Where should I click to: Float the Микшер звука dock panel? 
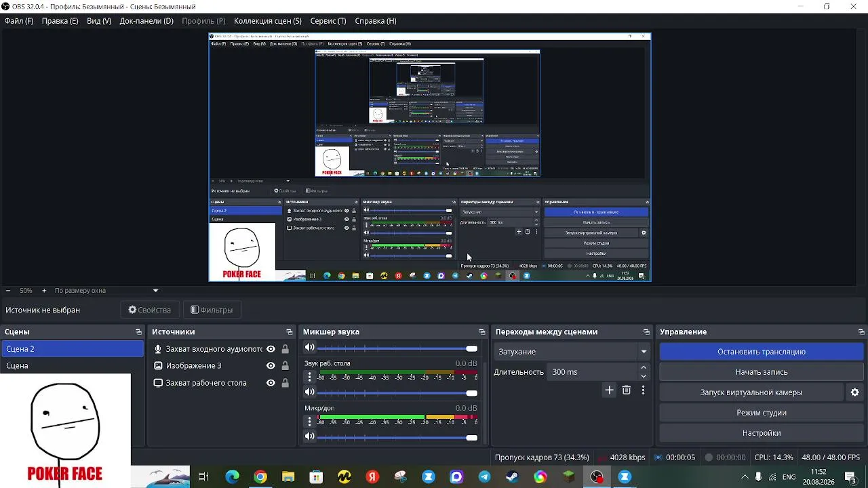tap(482, 332)
